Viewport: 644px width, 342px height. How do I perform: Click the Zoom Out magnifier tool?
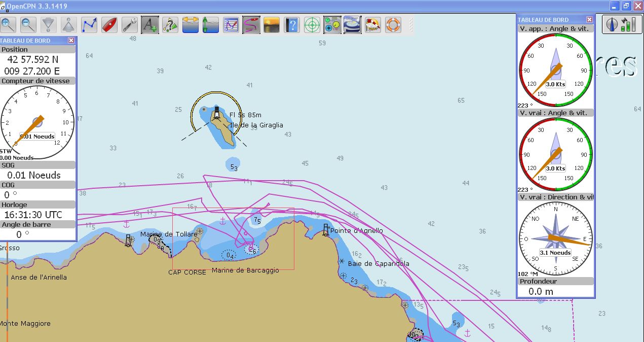click(x=28, y=24)
